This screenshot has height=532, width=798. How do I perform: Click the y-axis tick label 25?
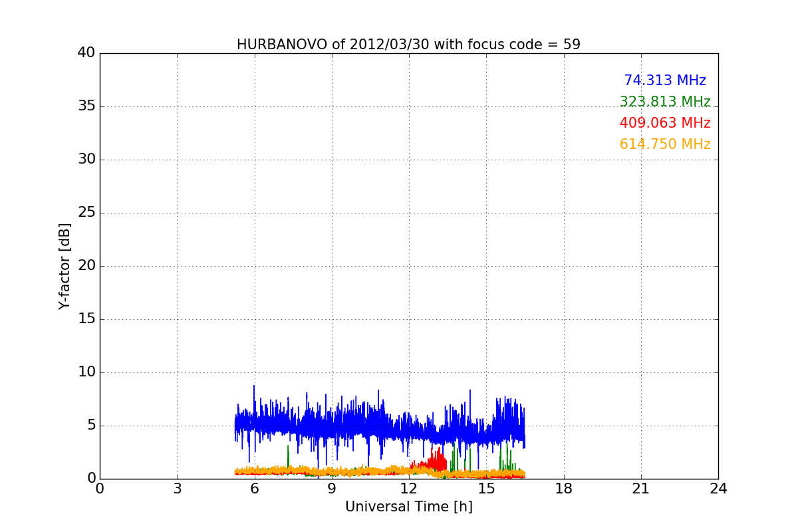[86, 212]
